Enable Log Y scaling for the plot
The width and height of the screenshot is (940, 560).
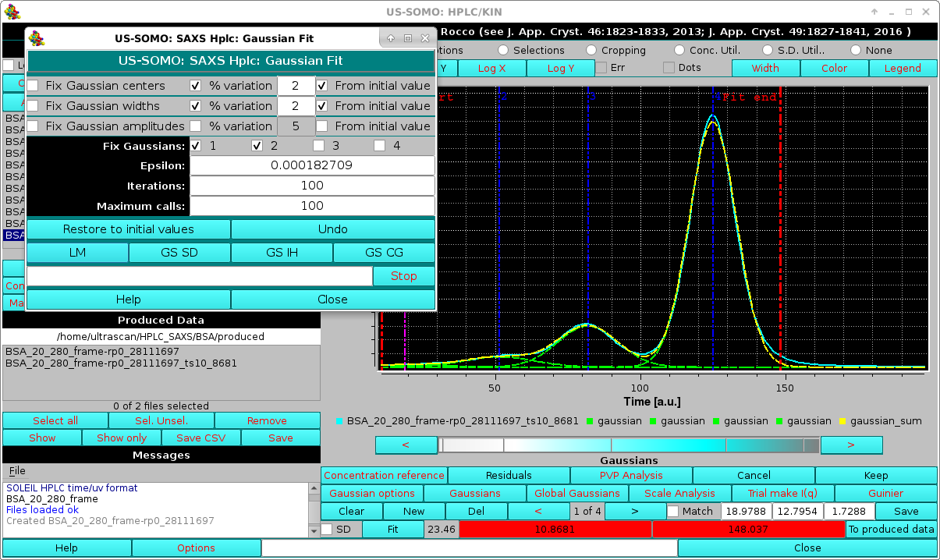coord(560,68)
